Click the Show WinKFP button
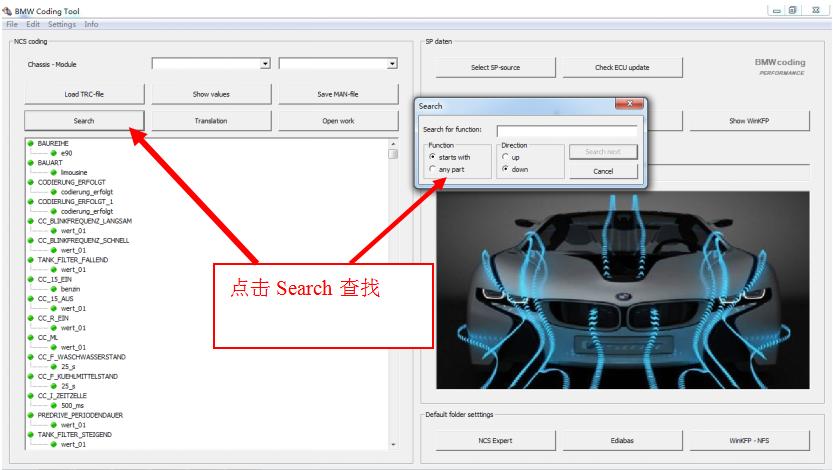This screenshot has height=470, width=833. point(749,121)
